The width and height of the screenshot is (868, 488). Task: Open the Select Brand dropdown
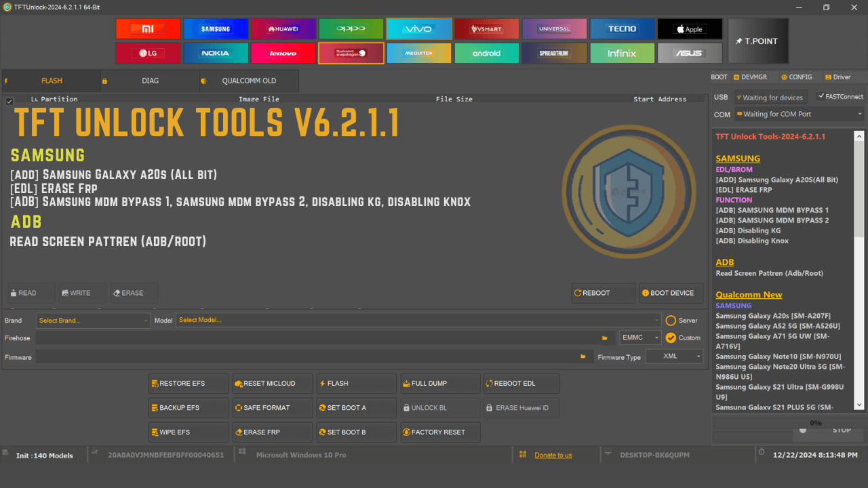click(x=93, y=321)
